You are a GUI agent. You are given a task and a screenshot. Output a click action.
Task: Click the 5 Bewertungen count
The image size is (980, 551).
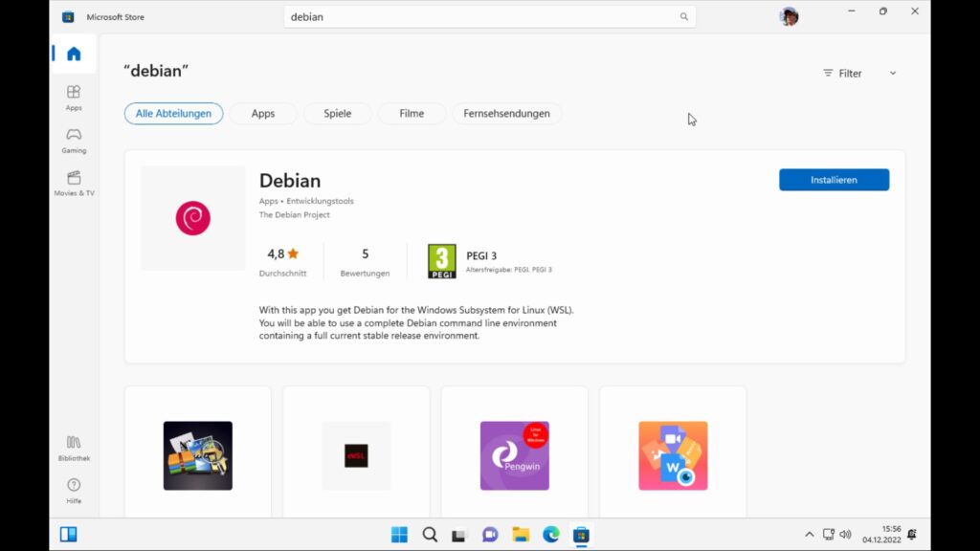coord(365,262)
